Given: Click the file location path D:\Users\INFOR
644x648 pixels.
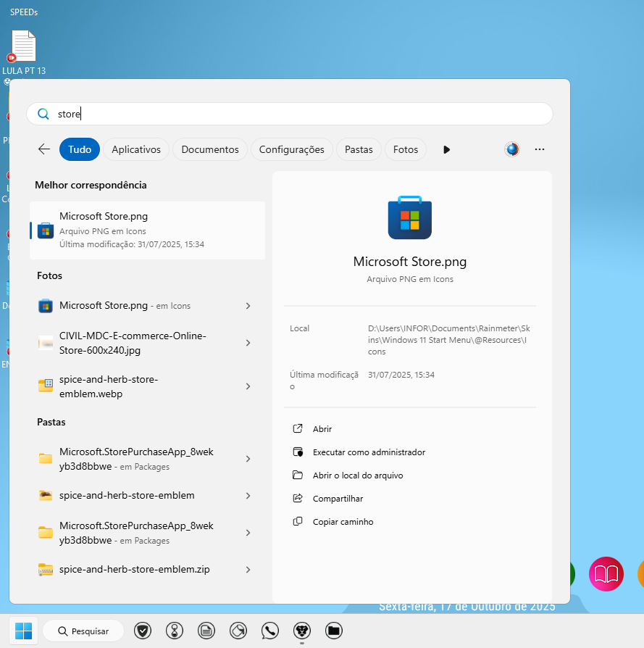Looking at the screenshot, I should 449,340.
